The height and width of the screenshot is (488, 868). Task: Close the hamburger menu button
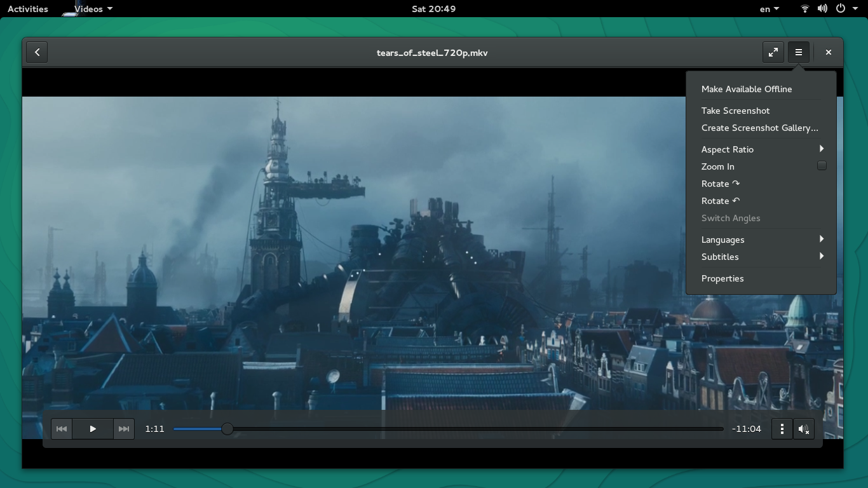point(799,52)
